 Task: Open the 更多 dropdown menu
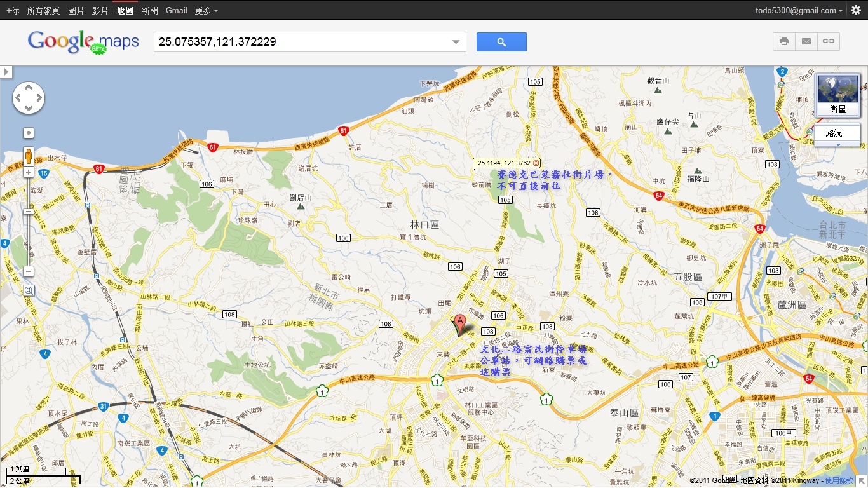click(x=206, y=10)
